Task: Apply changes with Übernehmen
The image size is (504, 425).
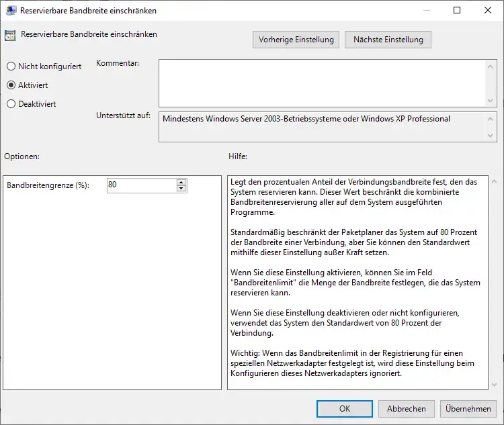Action: pos(468,408)
